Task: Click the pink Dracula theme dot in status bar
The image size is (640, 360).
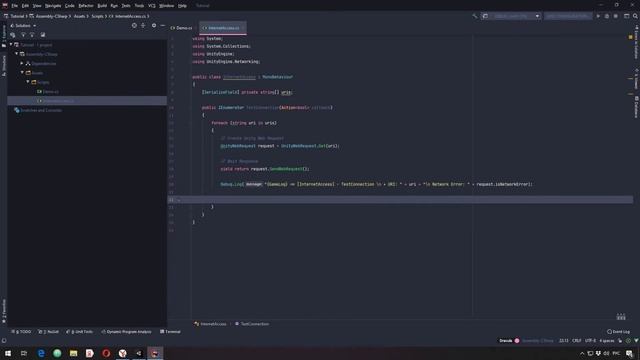Action: (517, 340)
